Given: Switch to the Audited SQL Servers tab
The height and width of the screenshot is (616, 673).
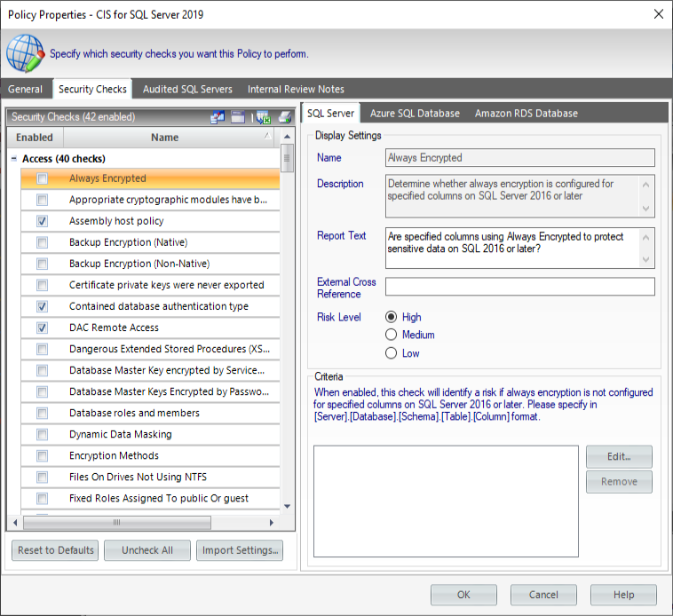Looking at the screenshot, I should click(187, 89).
